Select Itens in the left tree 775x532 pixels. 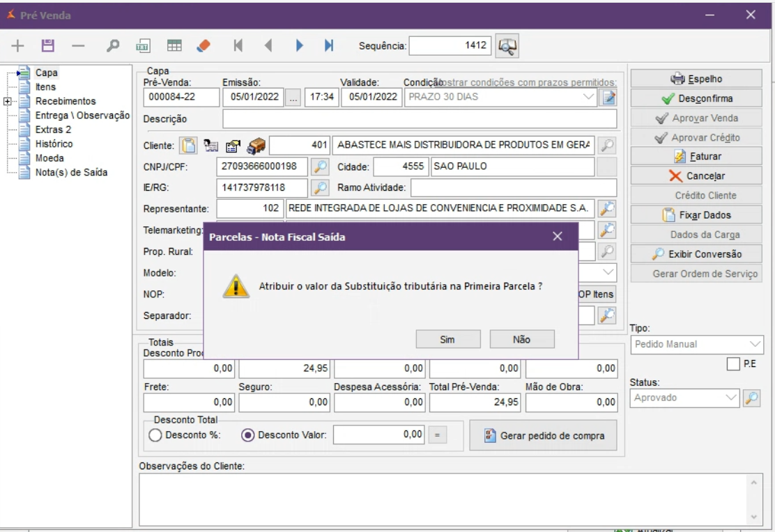45,87
